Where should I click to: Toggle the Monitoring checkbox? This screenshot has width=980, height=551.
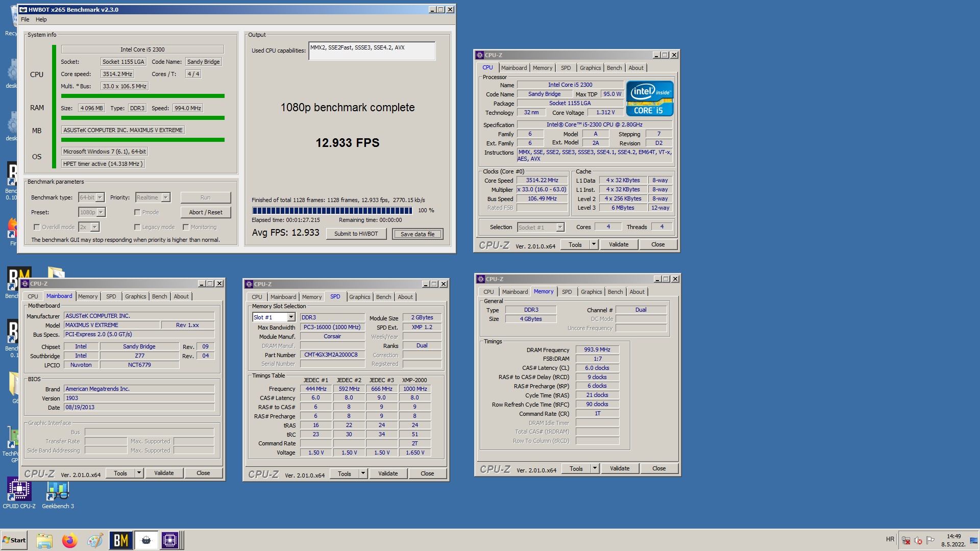[186, 227]
